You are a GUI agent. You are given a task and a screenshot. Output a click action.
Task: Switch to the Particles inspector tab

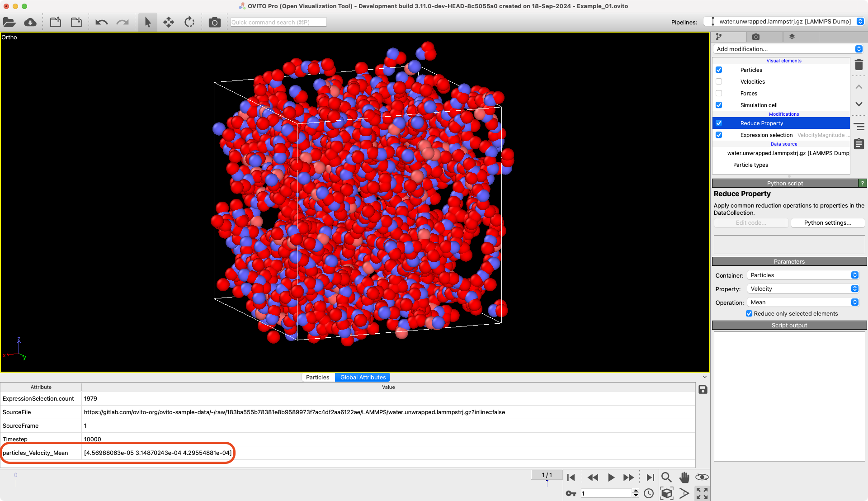pos(317,378)
